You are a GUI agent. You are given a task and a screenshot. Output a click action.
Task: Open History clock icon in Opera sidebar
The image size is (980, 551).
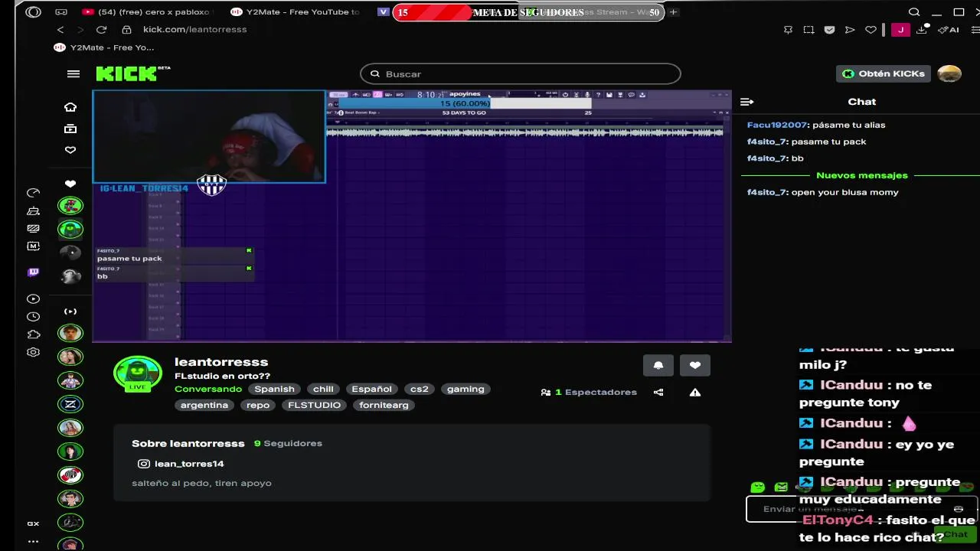[33, 317]
